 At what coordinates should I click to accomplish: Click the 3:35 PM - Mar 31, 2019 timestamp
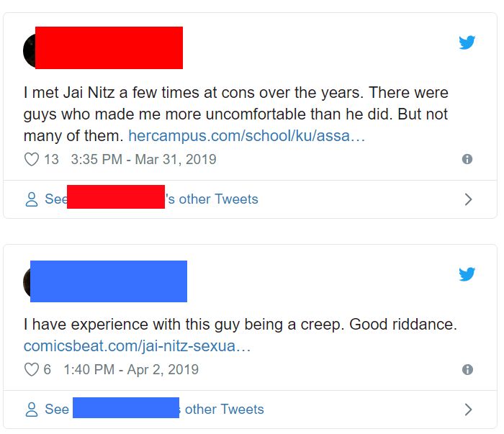click(x=143, y=159)
